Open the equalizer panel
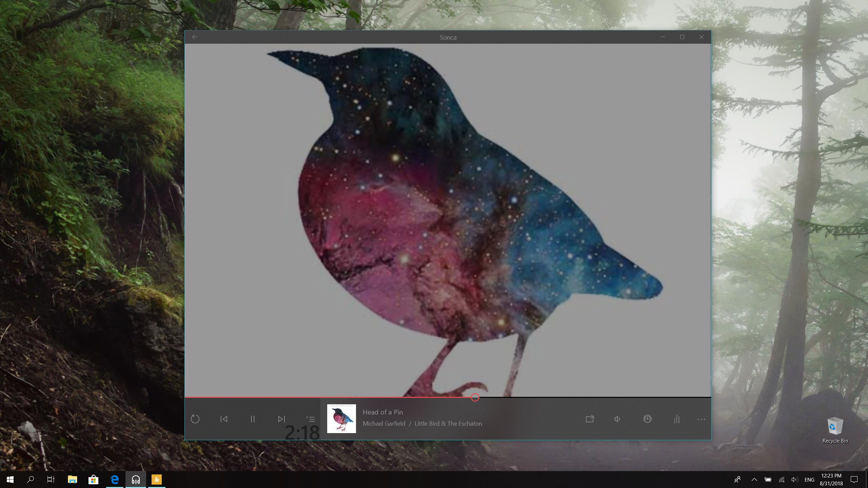This screenshot has height=488, width=868. point(676,419)
